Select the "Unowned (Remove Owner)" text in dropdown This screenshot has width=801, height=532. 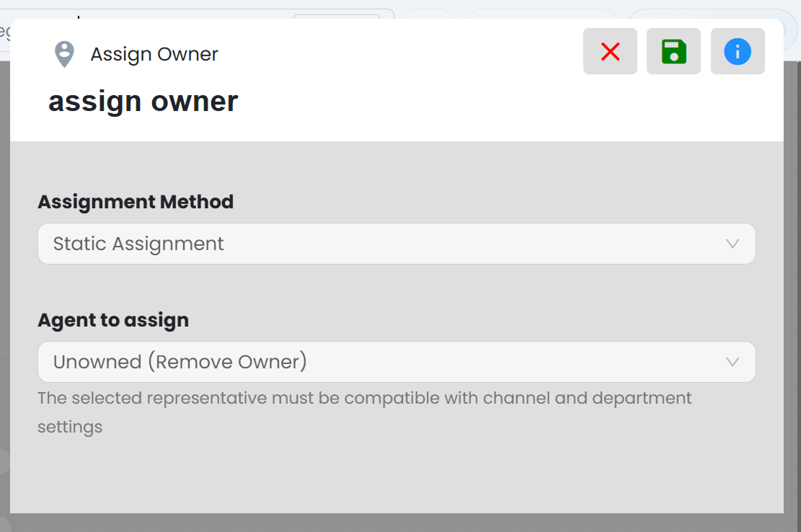tap(180, 362)
